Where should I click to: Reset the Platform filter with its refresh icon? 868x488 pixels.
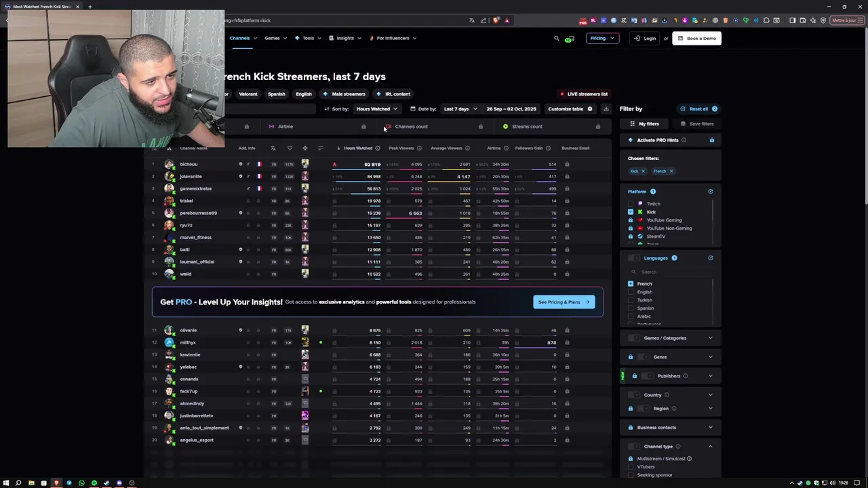(711, 191)
